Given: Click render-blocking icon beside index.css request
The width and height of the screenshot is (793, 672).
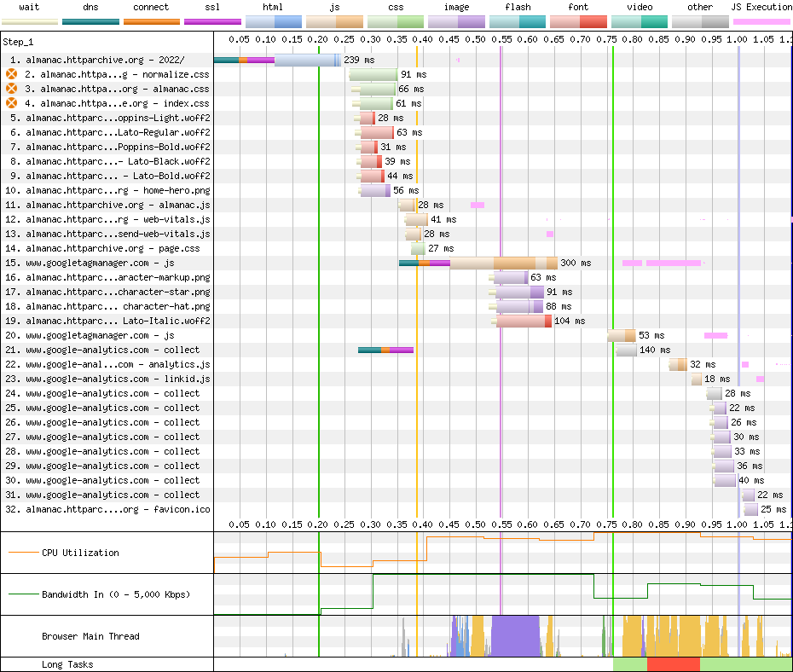Looking at the screenshot, I should (x=12, y=103).
